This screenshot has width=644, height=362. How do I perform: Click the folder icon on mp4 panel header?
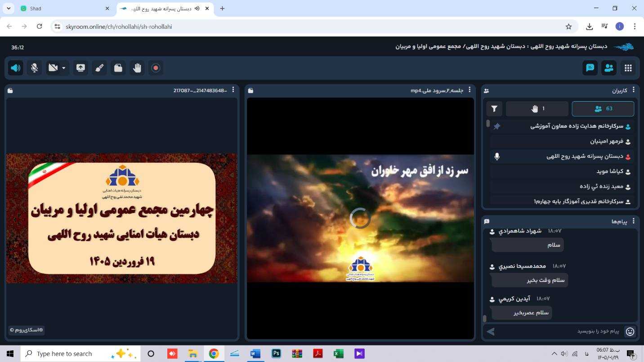point(250,90)
